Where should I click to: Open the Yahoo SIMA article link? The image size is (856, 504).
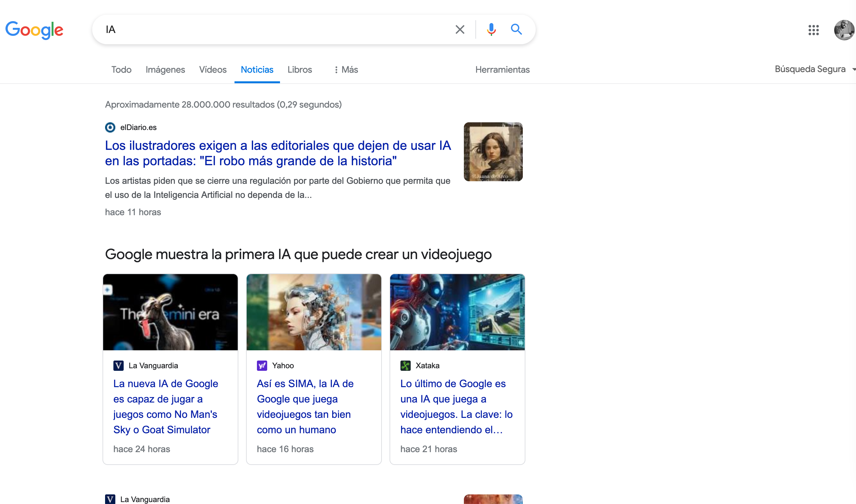305,407
